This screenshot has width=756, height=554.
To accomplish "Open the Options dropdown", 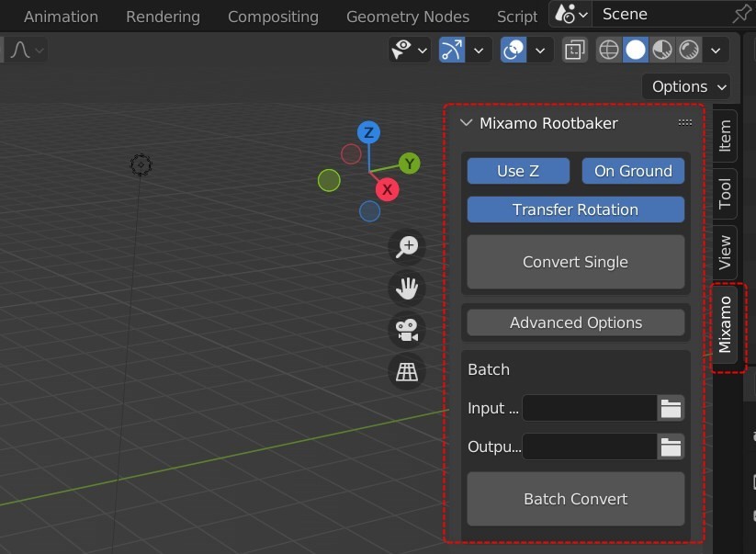I will click(686, 86).
